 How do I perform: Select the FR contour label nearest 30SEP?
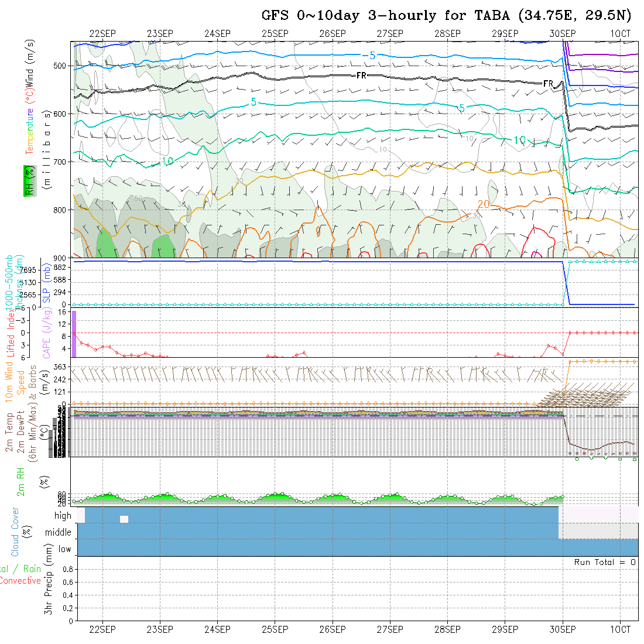coord(548,84)
